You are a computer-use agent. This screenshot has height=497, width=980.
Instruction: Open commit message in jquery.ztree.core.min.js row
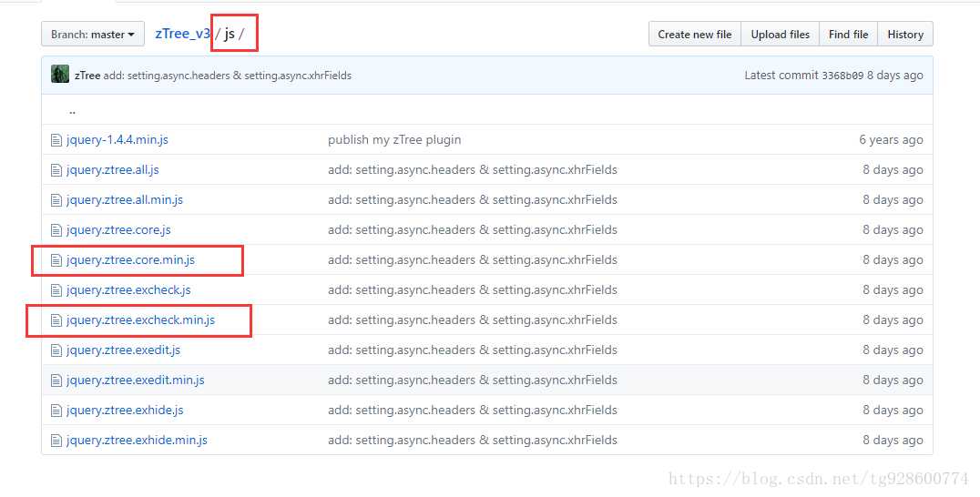click(x=473, y=259)
